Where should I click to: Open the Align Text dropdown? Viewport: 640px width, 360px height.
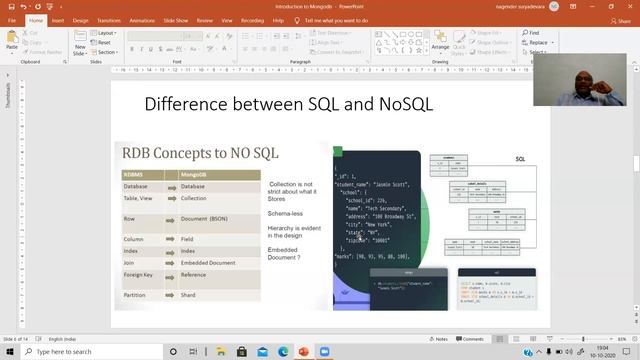[x=326, y=42]
